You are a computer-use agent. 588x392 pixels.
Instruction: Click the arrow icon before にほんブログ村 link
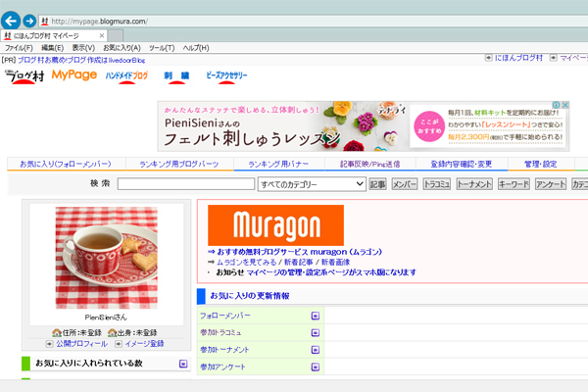point(489,58)
